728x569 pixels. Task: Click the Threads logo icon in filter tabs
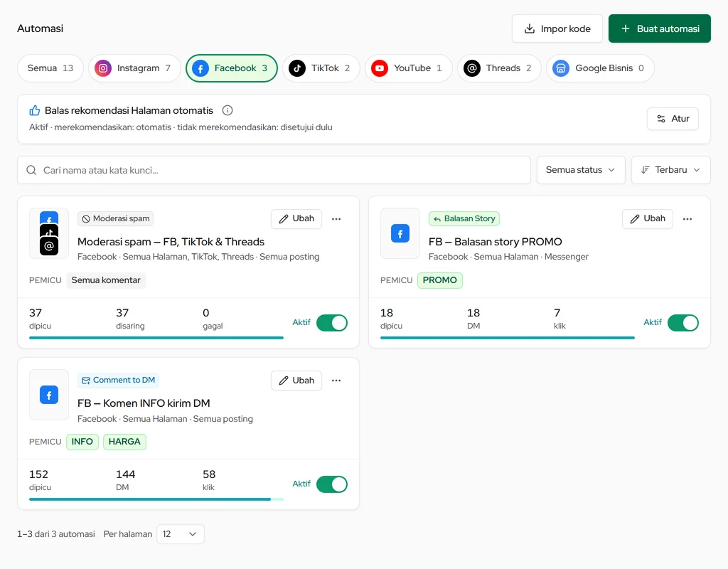click(472, 68)
